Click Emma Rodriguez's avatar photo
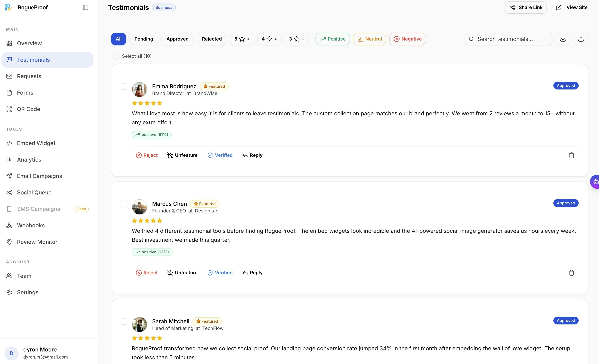This screenshot has height=364, width=599. 140,89
